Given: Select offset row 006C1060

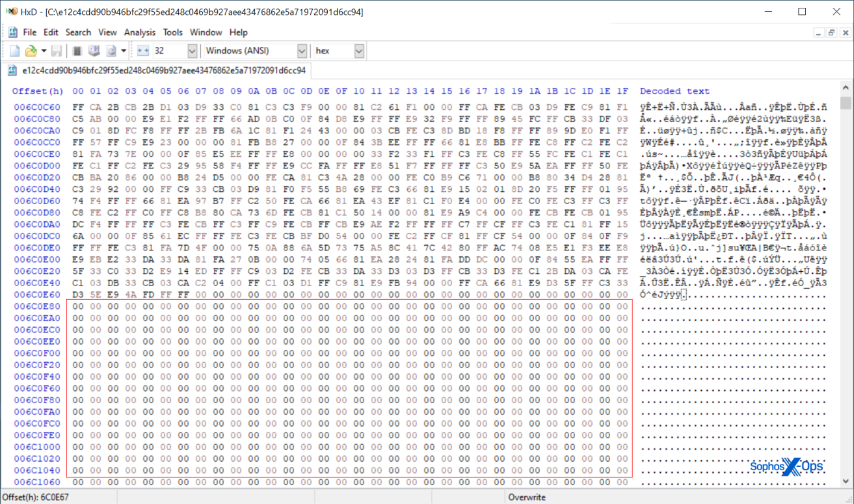Looking at the screenshot, I should coord(37,482).
